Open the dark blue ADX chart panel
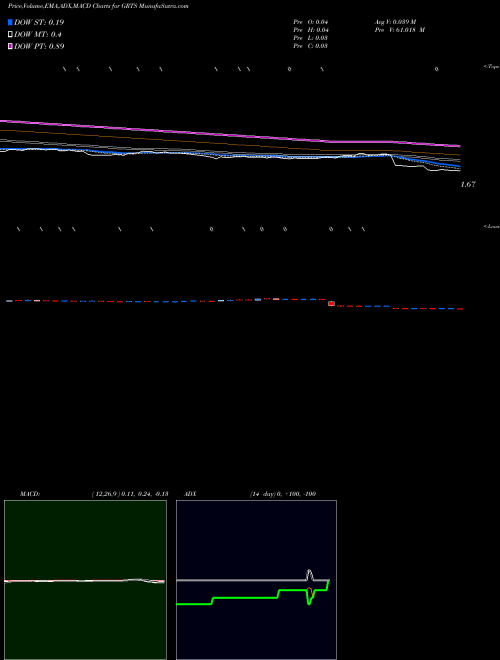500x660 pixels. 256,580
